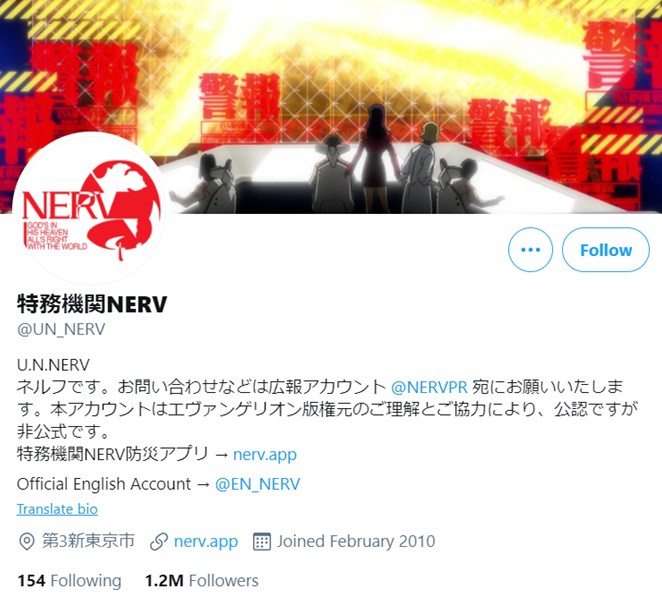The width and height of the screenshot is (662, 600).
Task: Click the @UN_NERV handle text
Action: click(61, 329)
